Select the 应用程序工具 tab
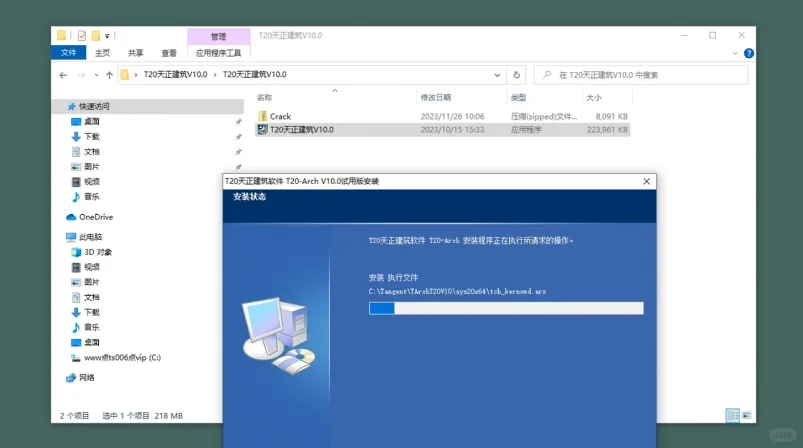803x448 pixels. point(218,53)
